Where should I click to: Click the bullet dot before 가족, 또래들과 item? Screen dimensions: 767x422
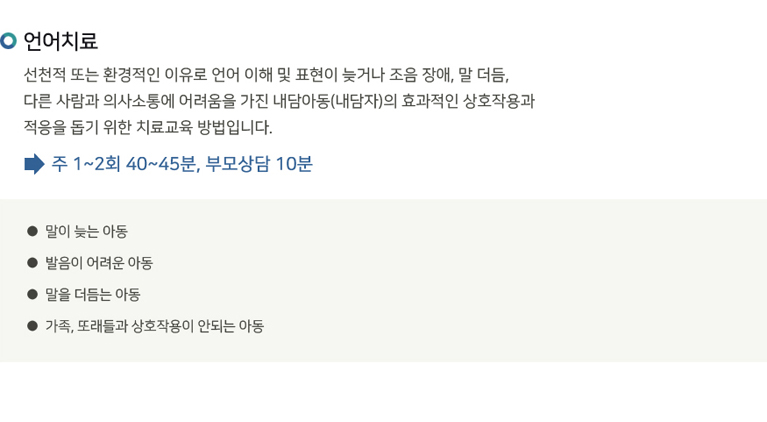point(32,326)
